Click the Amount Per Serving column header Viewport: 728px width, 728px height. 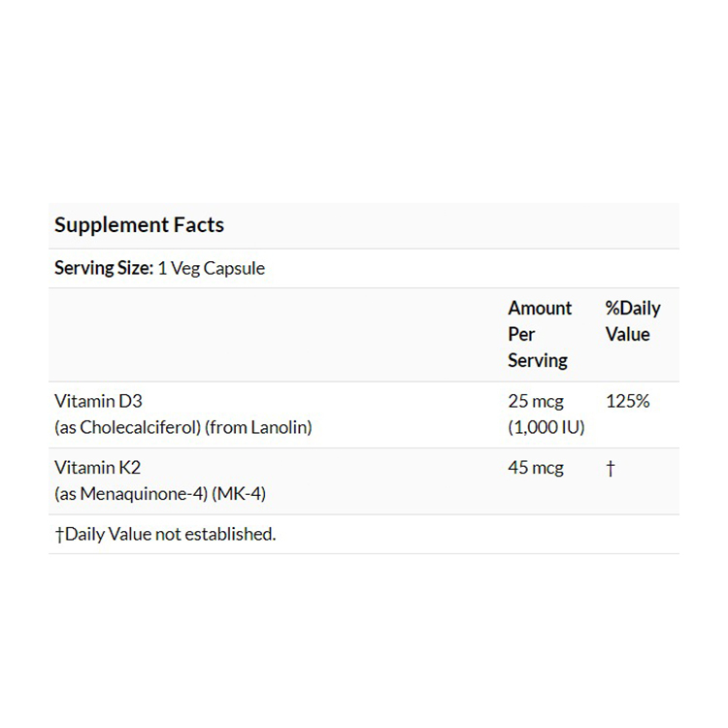(540, 334)
